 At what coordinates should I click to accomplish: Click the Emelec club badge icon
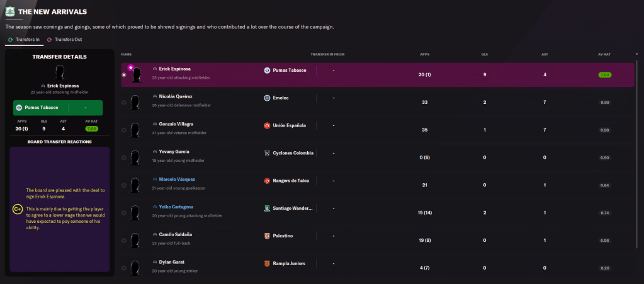coord(267,98)
